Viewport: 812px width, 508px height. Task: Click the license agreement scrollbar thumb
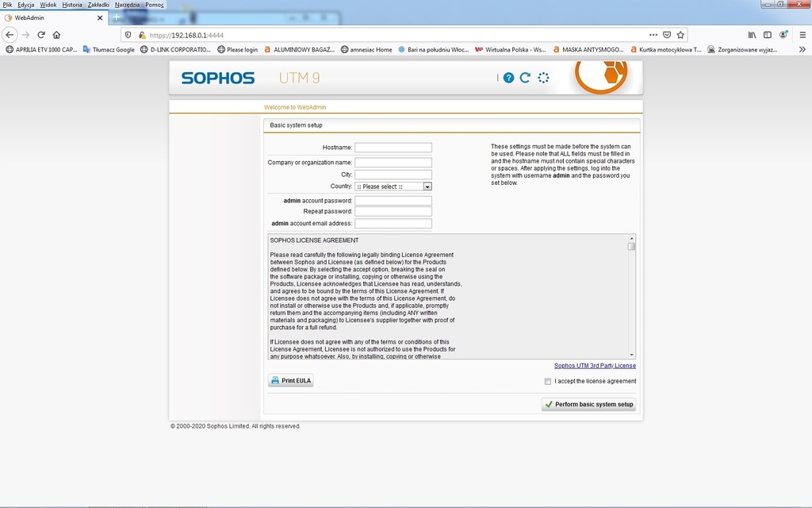(x=631, y=247)
